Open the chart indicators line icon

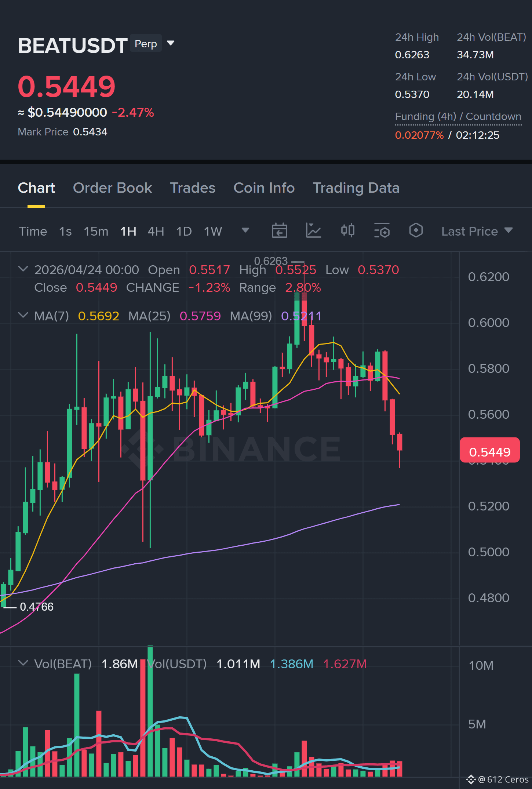313,231
